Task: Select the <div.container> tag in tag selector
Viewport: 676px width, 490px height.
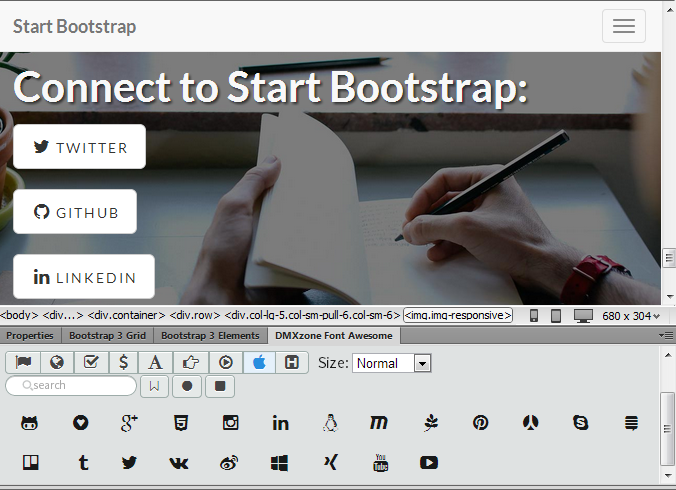Action: [x=126, y=315]
